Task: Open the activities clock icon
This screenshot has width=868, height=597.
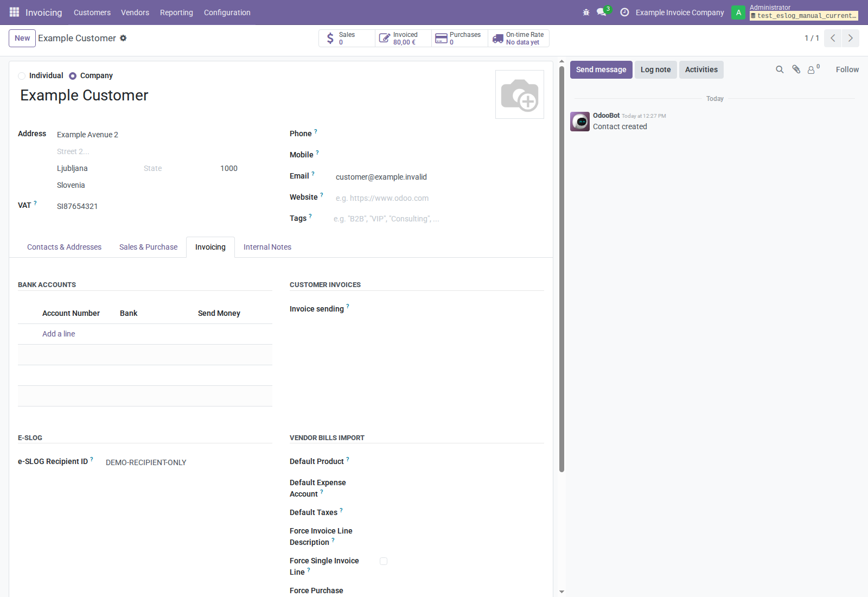Action: pos(624,12)
